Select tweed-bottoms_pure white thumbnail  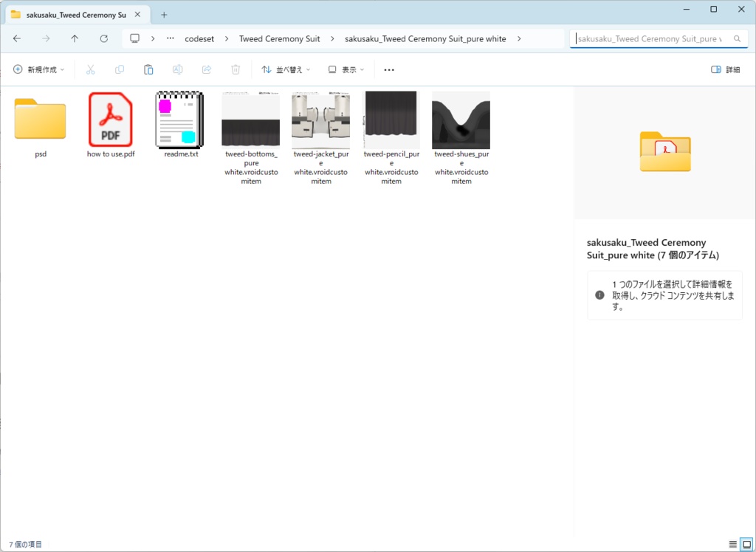click(251, 119)
